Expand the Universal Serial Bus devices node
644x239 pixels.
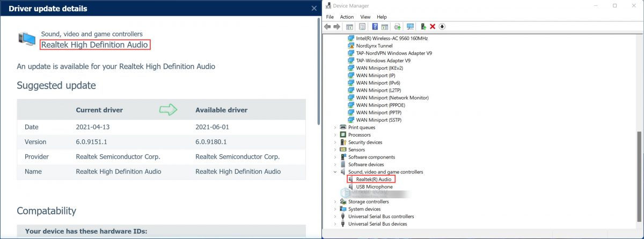[x=335, y=224]
